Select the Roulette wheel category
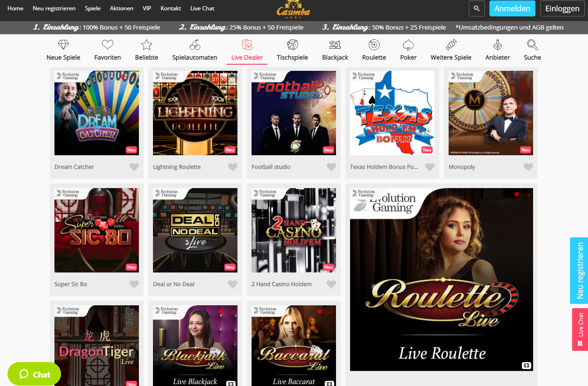Viewport: 588px width, 386px height. click(x=374, y=51)
